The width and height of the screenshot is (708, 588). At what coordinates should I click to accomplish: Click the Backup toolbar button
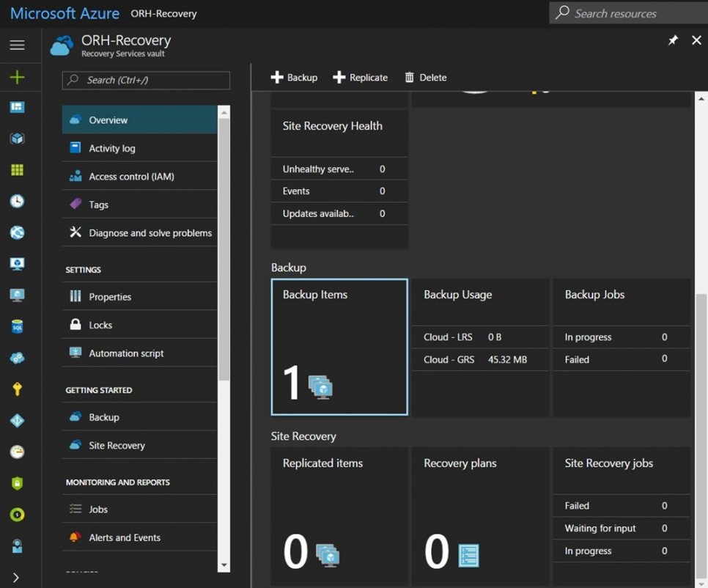(294, 77)
